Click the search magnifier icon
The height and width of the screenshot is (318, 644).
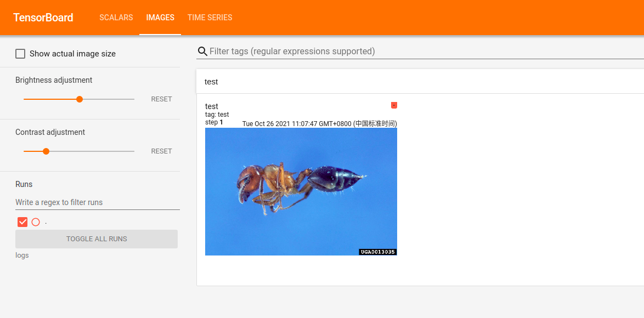tap(202, 52)
